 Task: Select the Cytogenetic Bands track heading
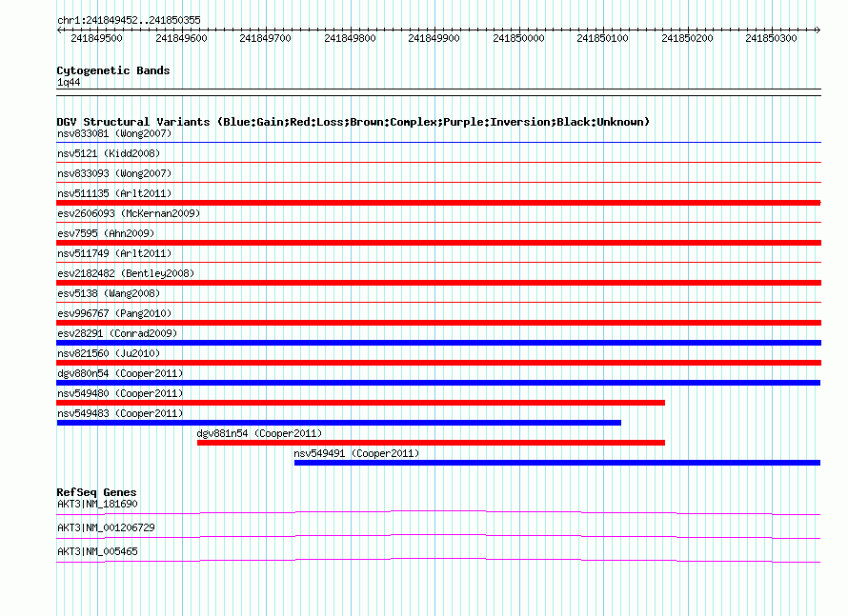[113, 70]
